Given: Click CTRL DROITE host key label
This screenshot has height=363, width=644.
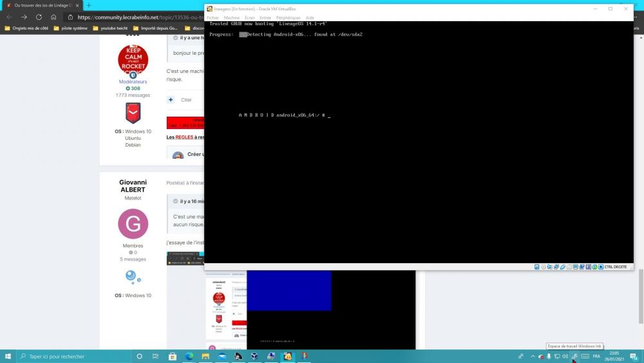Looking at the screenshot, I should click(616, 267).
